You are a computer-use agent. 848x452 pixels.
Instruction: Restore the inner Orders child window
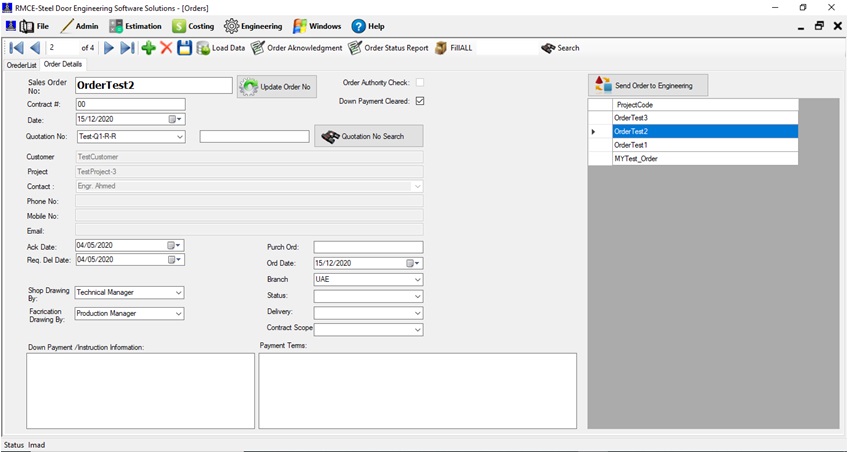(819, 26)
